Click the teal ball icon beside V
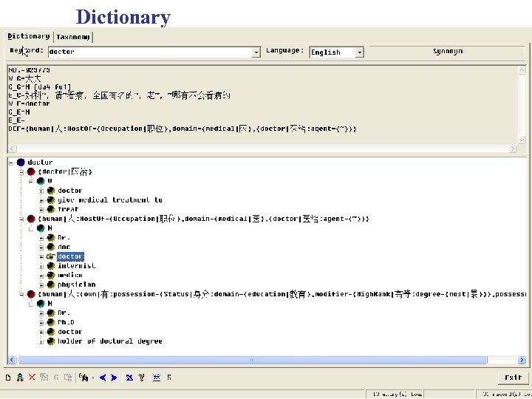Screen dimensions: 532x399 point(41,181)
